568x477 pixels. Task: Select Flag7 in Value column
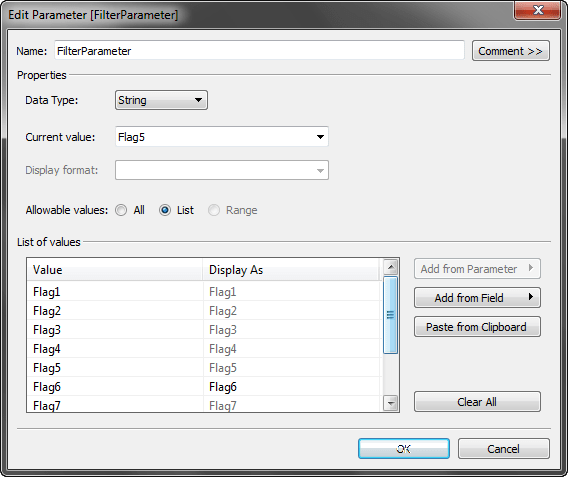[115, 405]
